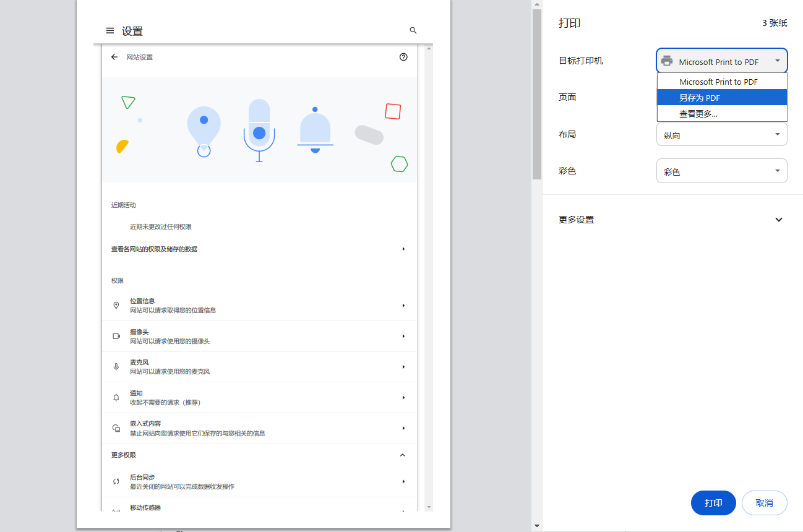Click the sync icon beside 后台同步

[116, 482]
